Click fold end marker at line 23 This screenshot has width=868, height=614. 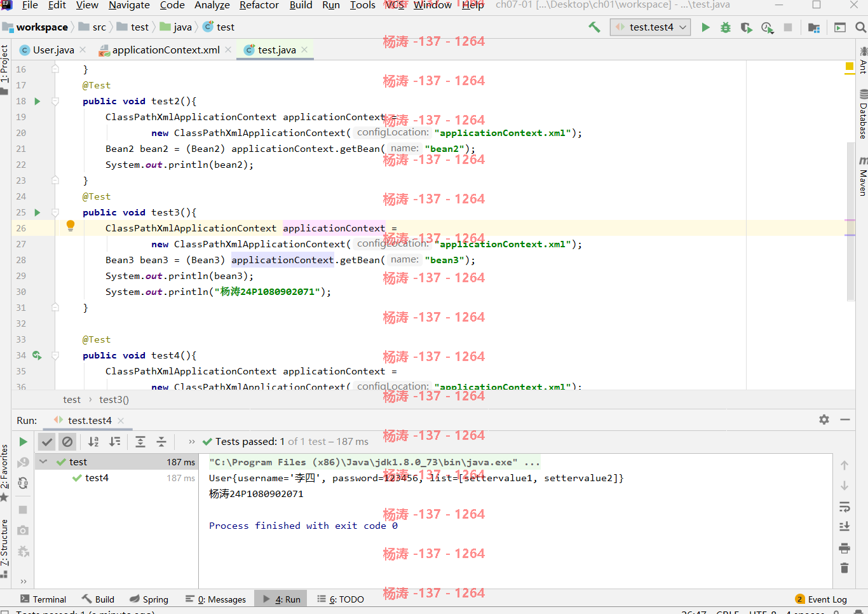pyautogui.click(x=55, y=181)
